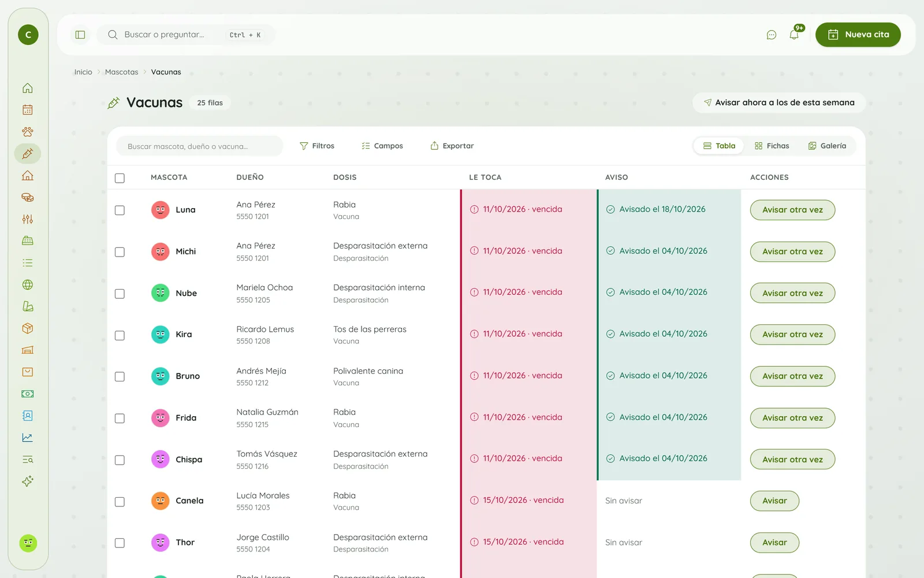Check the Michi row checkbox
The height and width of the screenshot is (578, 924).
point(120,252)
